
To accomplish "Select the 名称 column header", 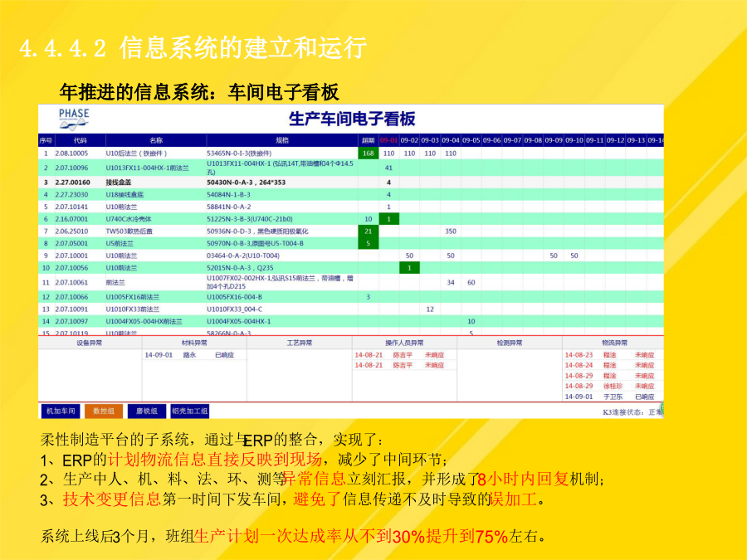I will coord(156,140).
